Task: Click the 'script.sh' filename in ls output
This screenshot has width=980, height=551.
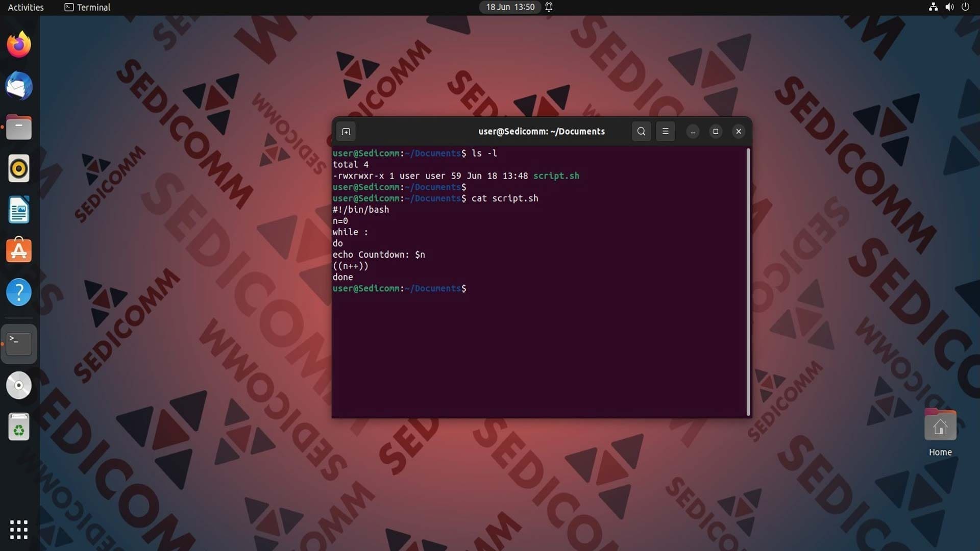Action: coord(556,176)
